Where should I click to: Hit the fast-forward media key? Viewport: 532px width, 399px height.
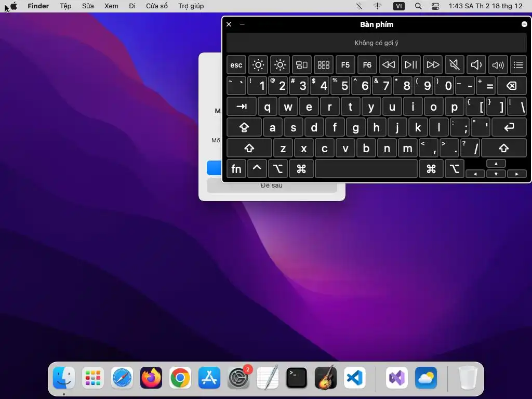pyautogui.click(x=433, y=65)
